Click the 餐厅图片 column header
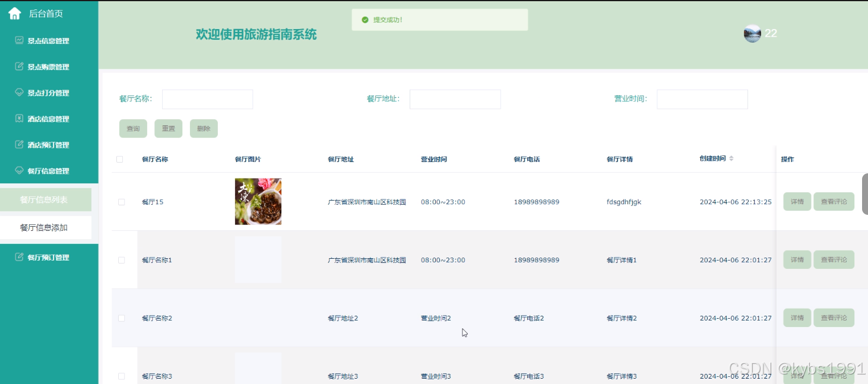The height and width of the screenshot is (384, 868). [248, 159]
